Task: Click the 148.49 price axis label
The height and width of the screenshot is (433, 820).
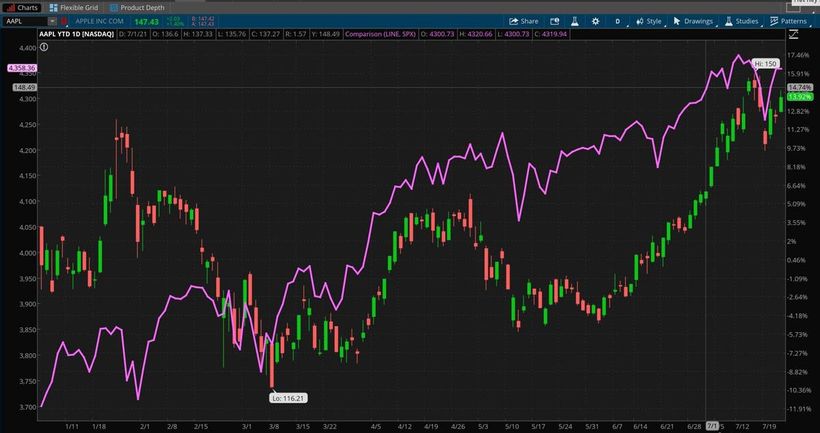Action: pyautogui.click(x=24, y=87)
